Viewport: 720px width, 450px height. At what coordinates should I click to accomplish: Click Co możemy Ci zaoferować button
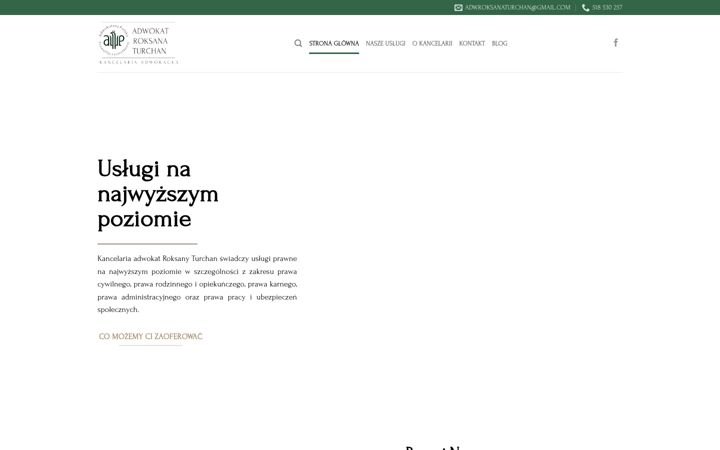[151, 337]
